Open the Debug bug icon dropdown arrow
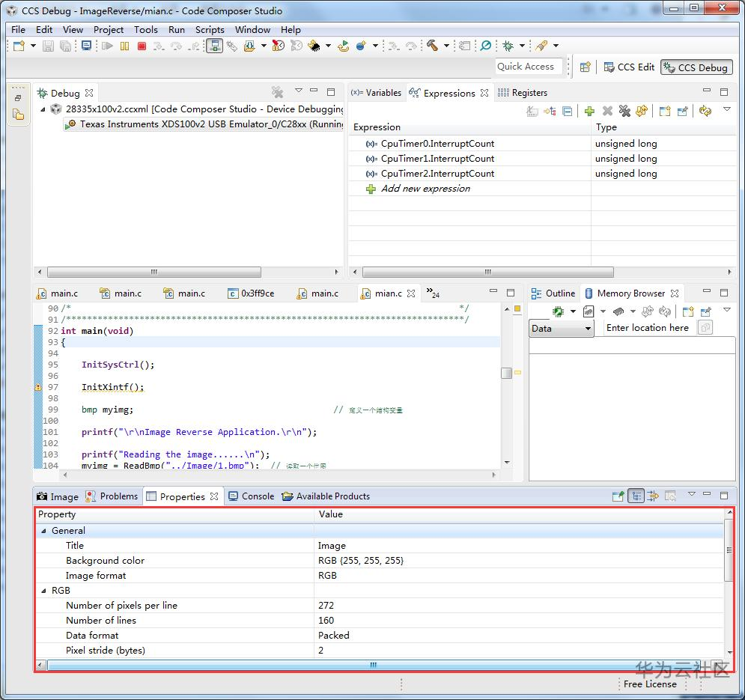This screenshot has height=700, width=745. 522,46
